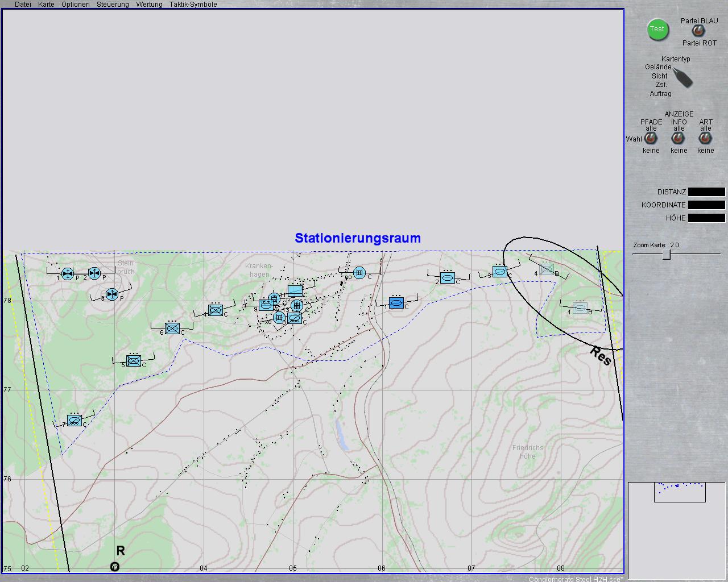Select circular unit symbol 3 marked P

tap(112, 294)
